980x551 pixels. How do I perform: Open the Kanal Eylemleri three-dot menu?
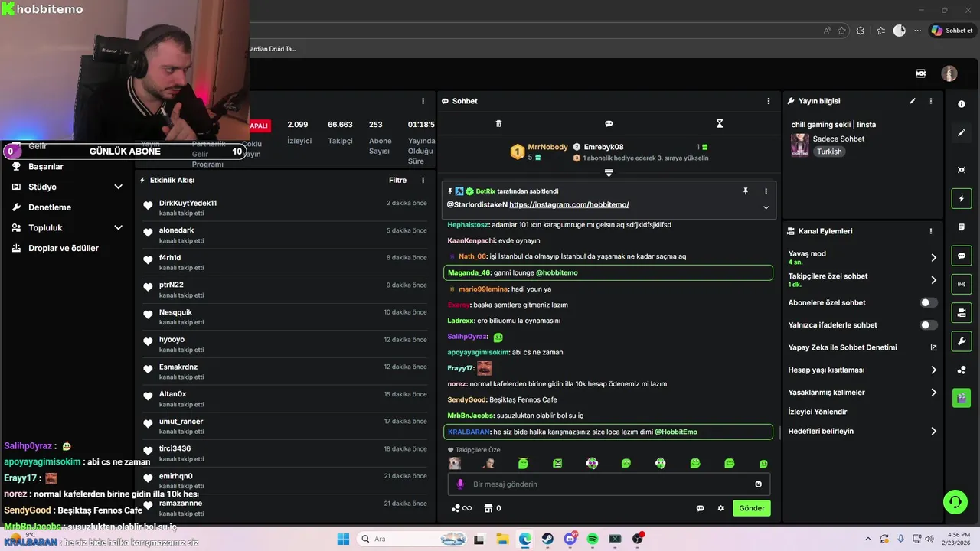[x=931, y=231]
